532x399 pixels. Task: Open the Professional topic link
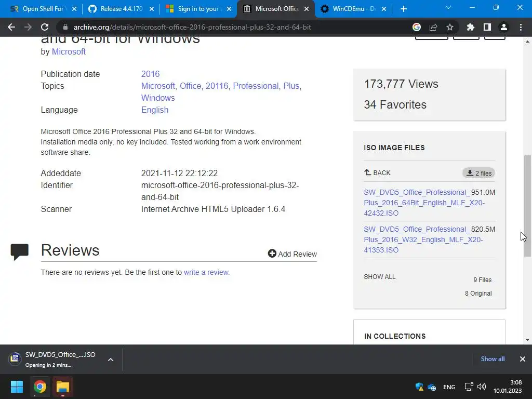click(x=256, y=86)
